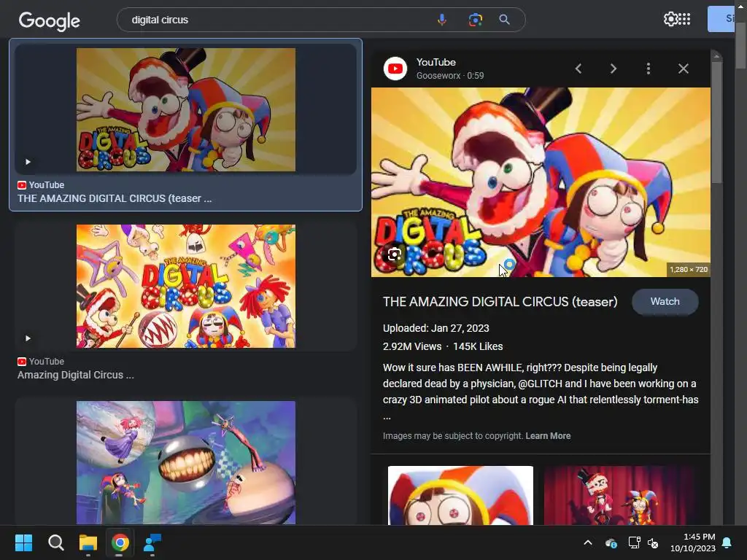
Task: Click the YouTube logo in preview panel
Action: (x=395, y=69)
